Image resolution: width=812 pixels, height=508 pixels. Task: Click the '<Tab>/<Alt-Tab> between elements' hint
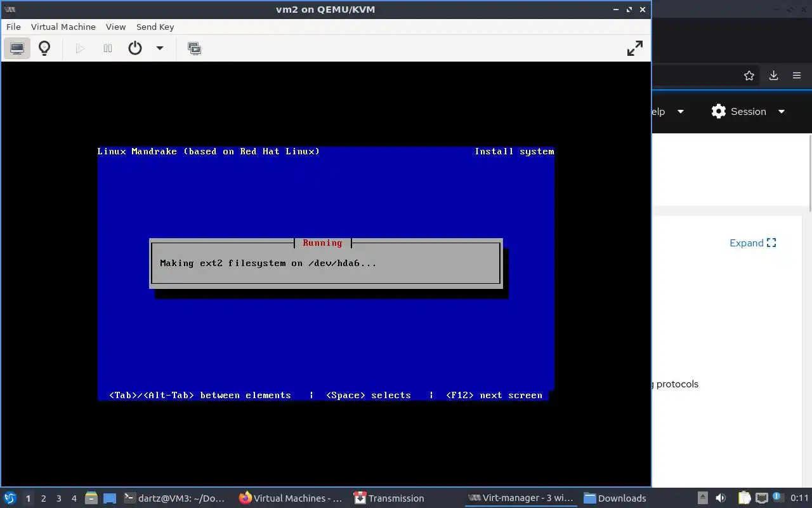200,395
